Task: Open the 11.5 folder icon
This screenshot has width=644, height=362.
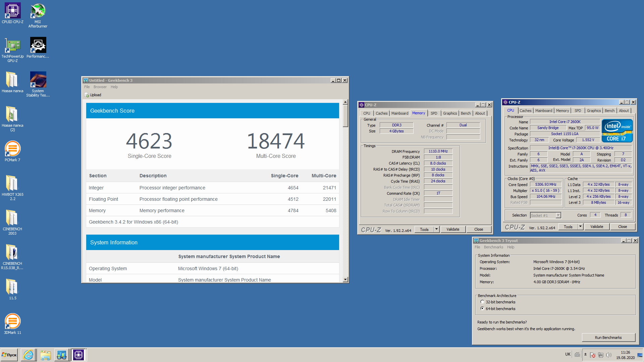Action: [x=12, y=289]
